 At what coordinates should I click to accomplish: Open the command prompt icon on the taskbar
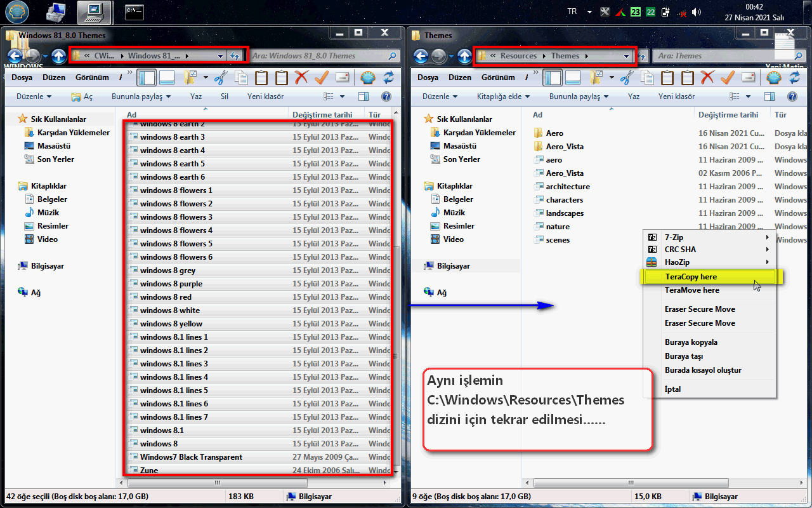(x=133, y=12)
